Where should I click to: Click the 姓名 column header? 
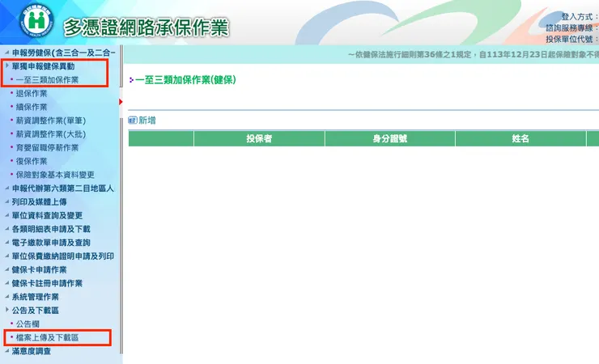tap(520, 138)
